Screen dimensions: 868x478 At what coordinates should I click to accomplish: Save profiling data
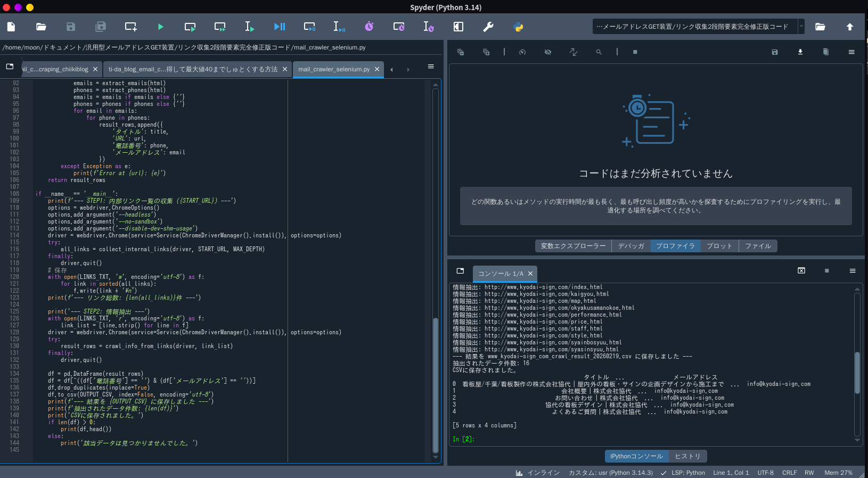(x=775, y=52)
